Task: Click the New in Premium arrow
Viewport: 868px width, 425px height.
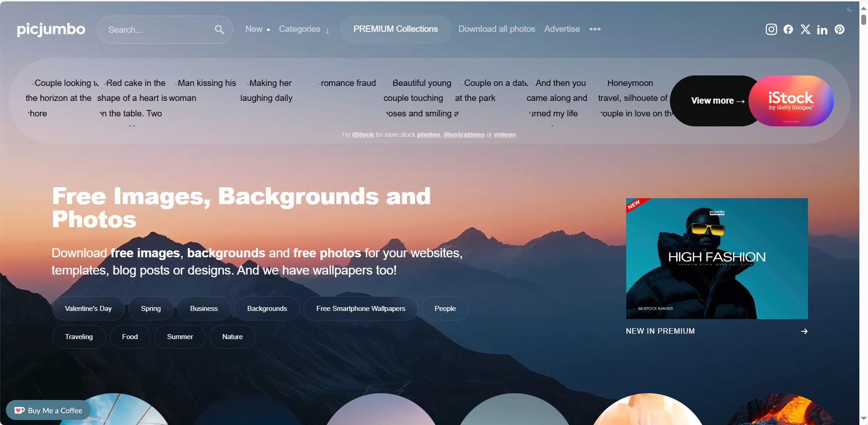Action: [x=804, y=331]
